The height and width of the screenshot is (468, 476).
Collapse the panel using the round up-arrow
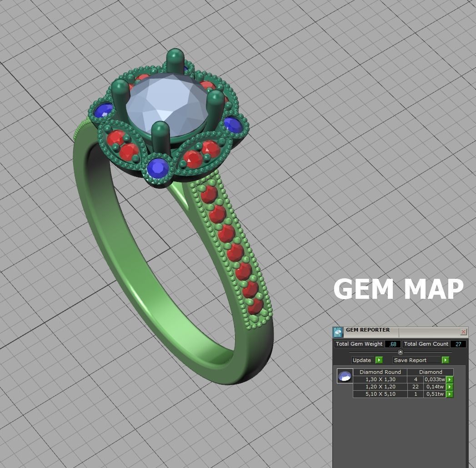pos(400,352)
